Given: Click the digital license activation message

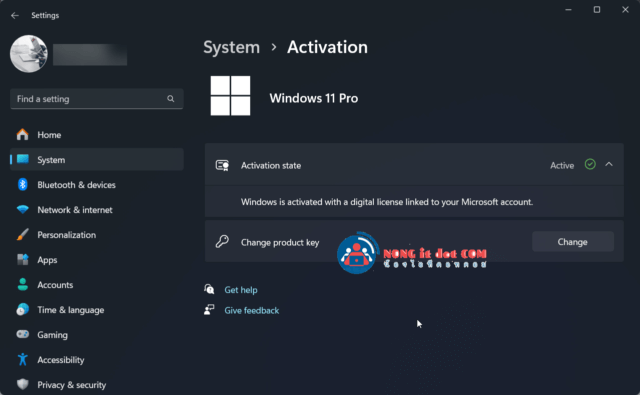Looking at the screenshot, I should click(x=387, y=202).
